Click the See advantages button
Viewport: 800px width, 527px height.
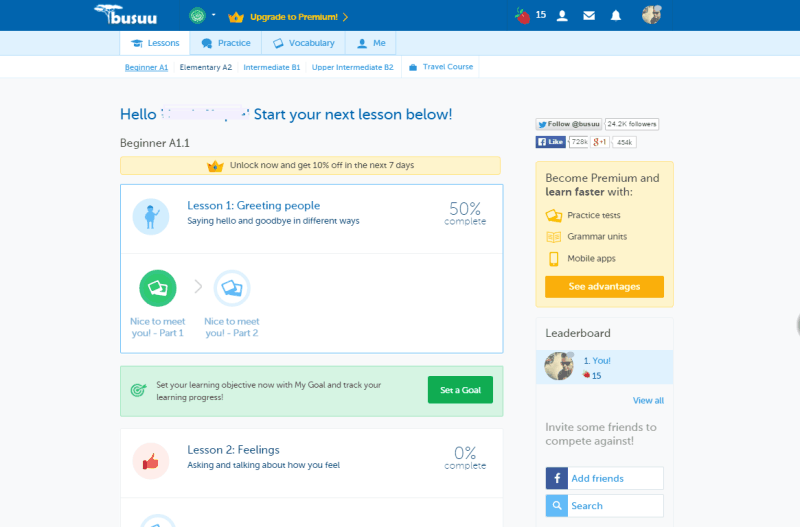604,287
